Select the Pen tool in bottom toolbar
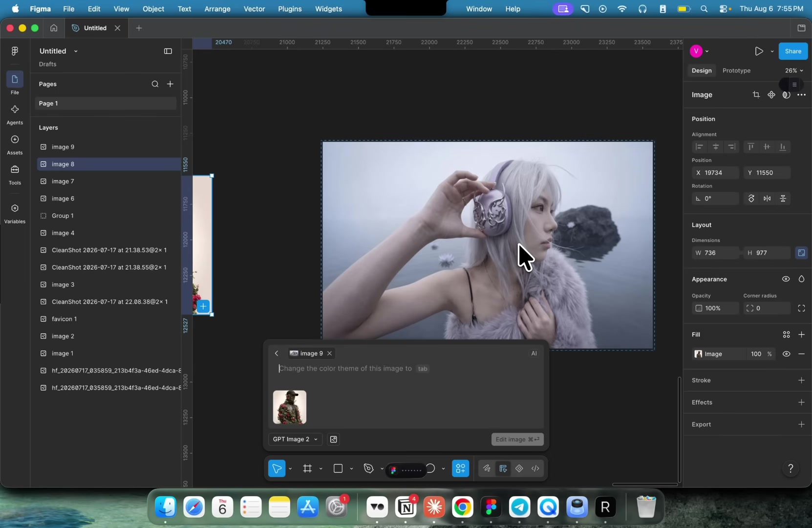The height and width of the screenshot is (528, 812). [x=369, y=468]
